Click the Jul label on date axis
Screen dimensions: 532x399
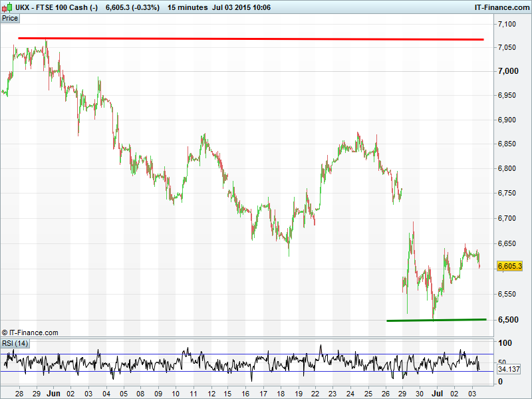click(435, 393)
